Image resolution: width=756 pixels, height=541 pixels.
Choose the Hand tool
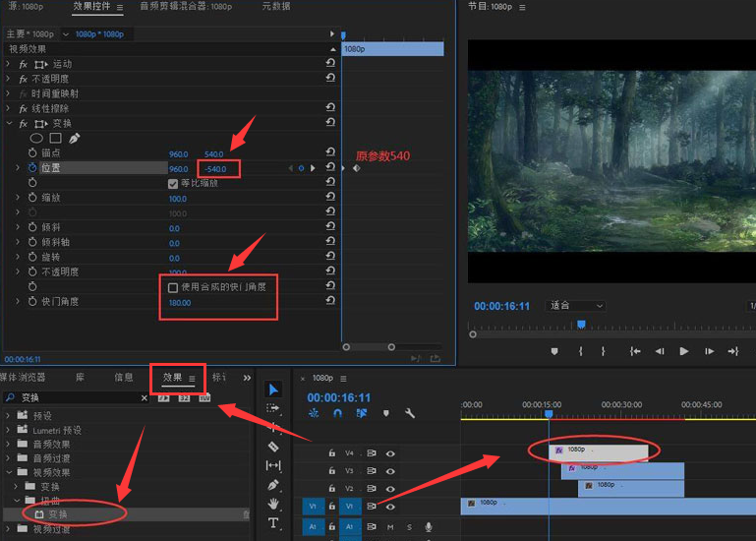point(273,505)
